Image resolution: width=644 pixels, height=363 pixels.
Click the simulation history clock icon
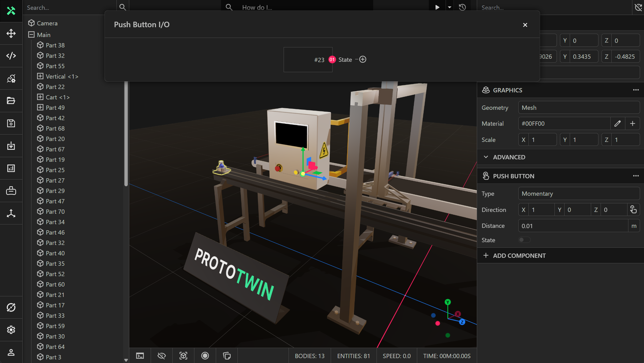point(462,7)
